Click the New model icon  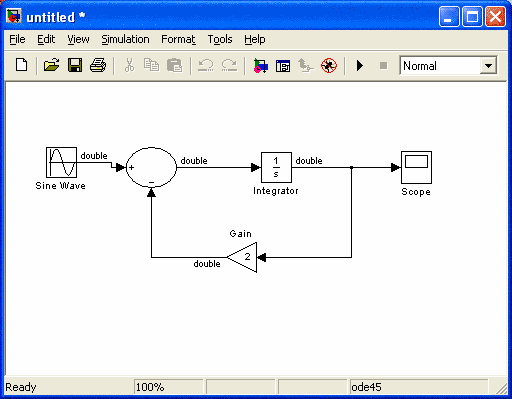click(x=22, y=65)
